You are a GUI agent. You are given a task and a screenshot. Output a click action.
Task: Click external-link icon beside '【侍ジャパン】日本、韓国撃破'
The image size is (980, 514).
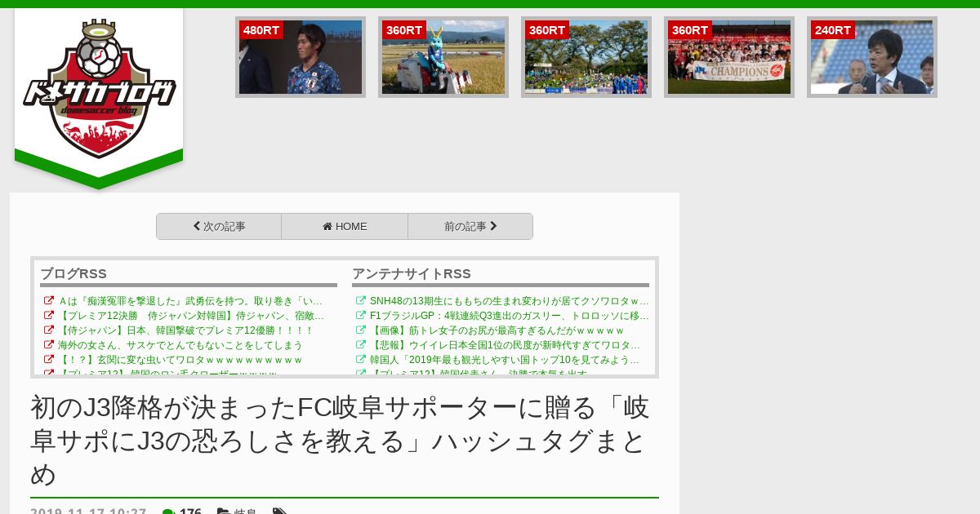(x=49, y=330)
